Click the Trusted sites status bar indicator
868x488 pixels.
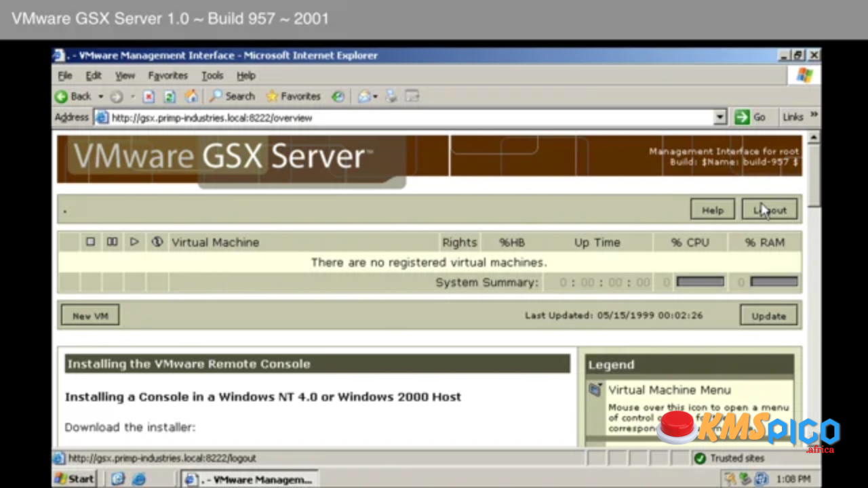coord(729,459)
